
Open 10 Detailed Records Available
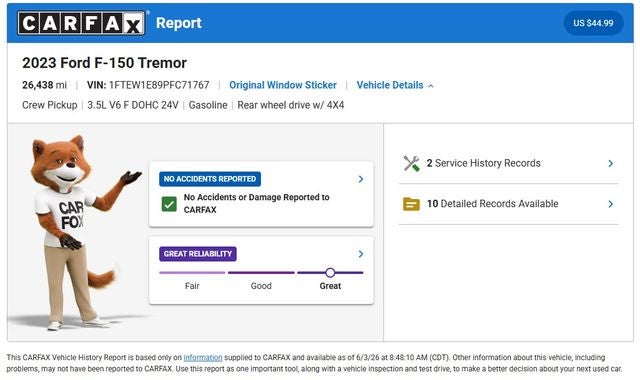click(509, 204)
